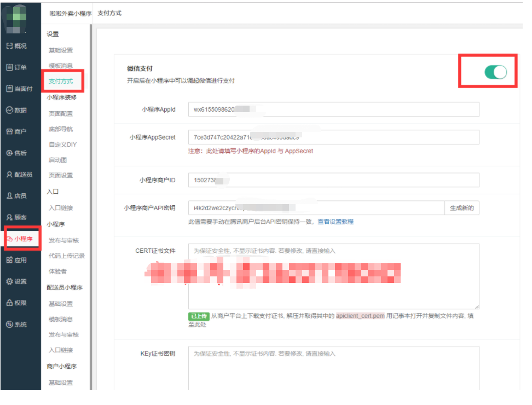Screen dimensions: 532x405
Task: Open 基础设置 under 设置 section
Action: (61, 50)
